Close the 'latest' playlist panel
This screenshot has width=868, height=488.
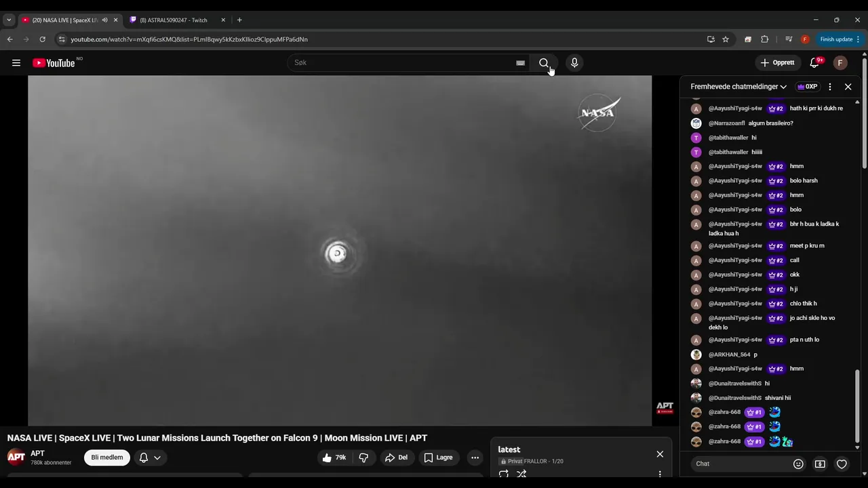(x=660, y=454)
